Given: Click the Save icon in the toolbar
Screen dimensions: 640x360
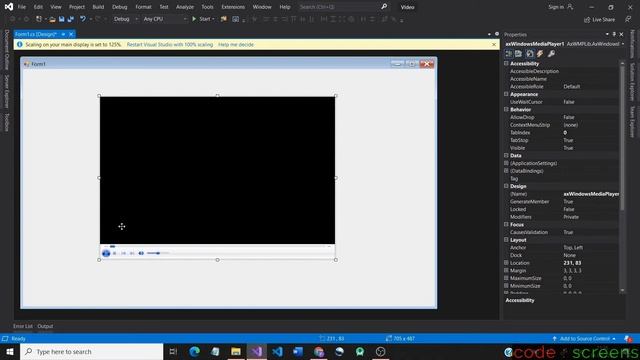Looking at the screenshot, I should point(62,19).
